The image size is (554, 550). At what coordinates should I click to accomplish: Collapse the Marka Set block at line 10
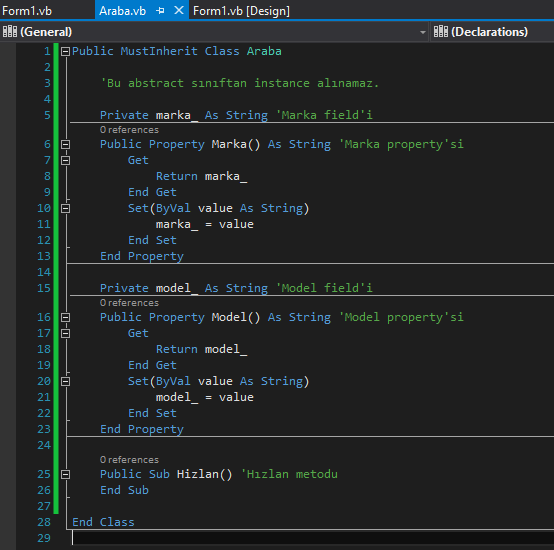(x=65, y=209)
